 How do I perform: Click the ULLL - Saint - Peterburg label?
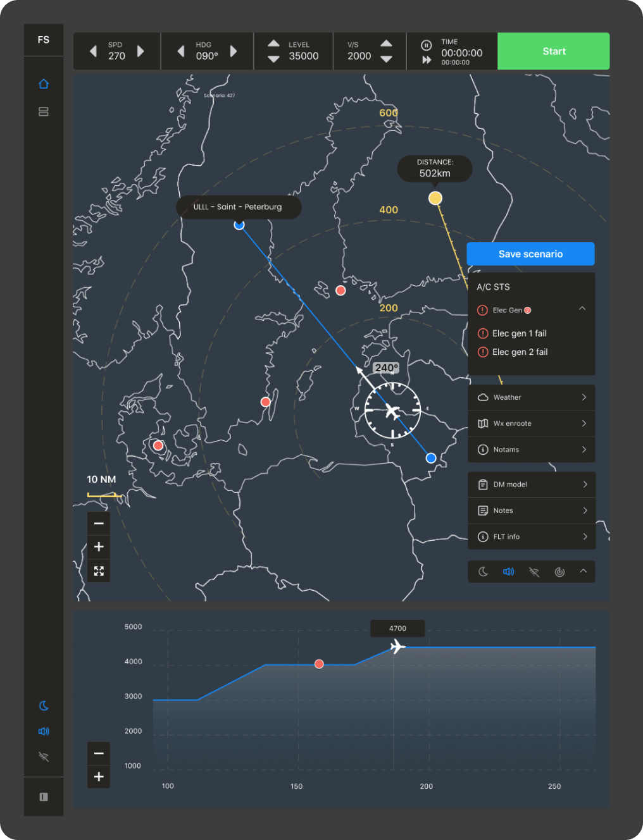(238, 207)
